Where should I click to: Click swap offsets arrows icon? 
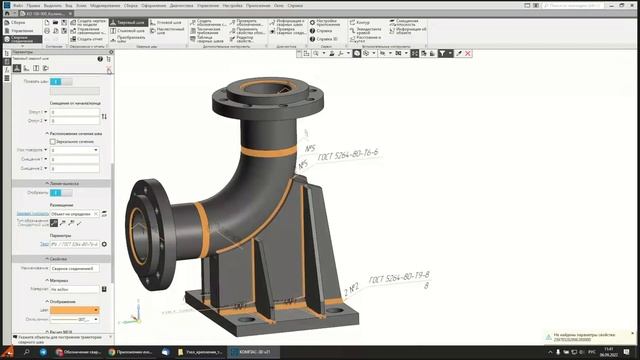104,116
